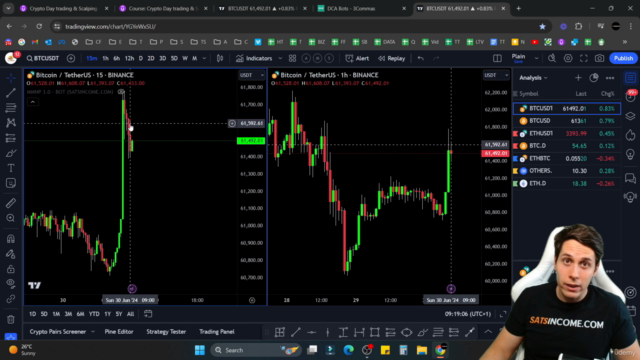Screen dimensions: 640x360
Task: Take a chart snapshot with camera icon
Action: pos(599,58)
